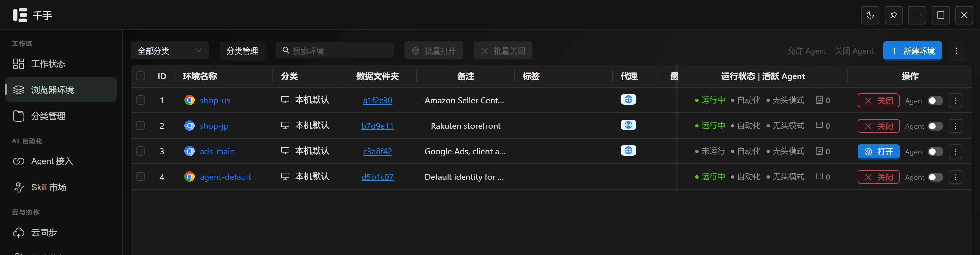Open more options menu for shop-us row
The image size is (980, 255).
coord(955,100)
